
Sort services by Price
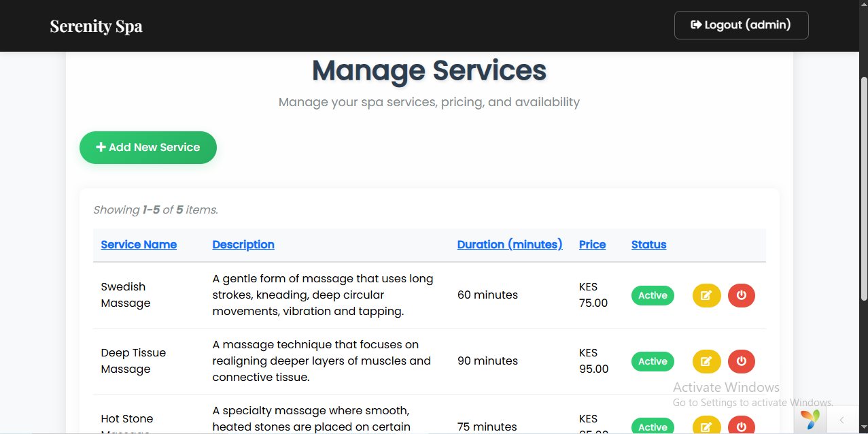[x=592, y=245]
